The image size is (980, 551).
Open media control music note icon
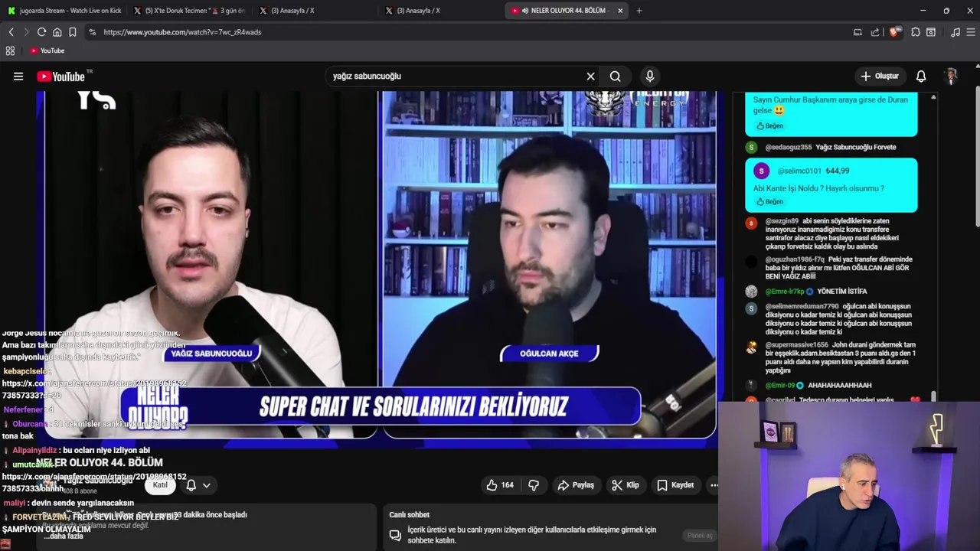(x=955, y=32)
